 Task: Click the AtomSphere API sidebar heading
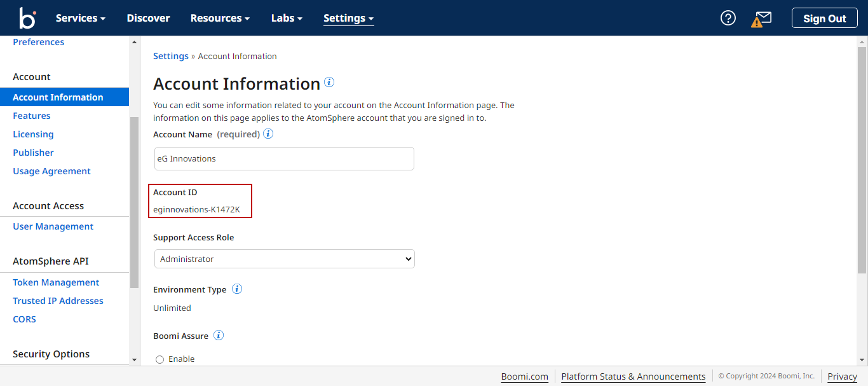click(51, 261)
